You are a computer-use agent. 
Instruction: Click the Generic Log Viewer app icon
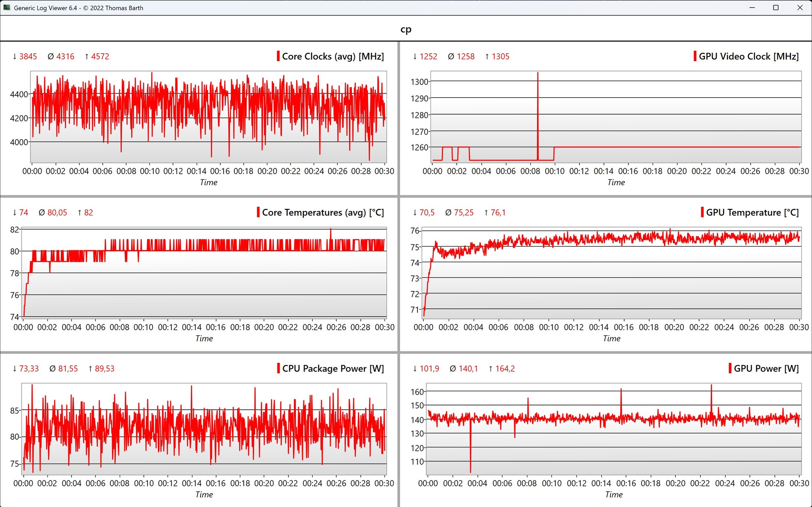[7, 8]
